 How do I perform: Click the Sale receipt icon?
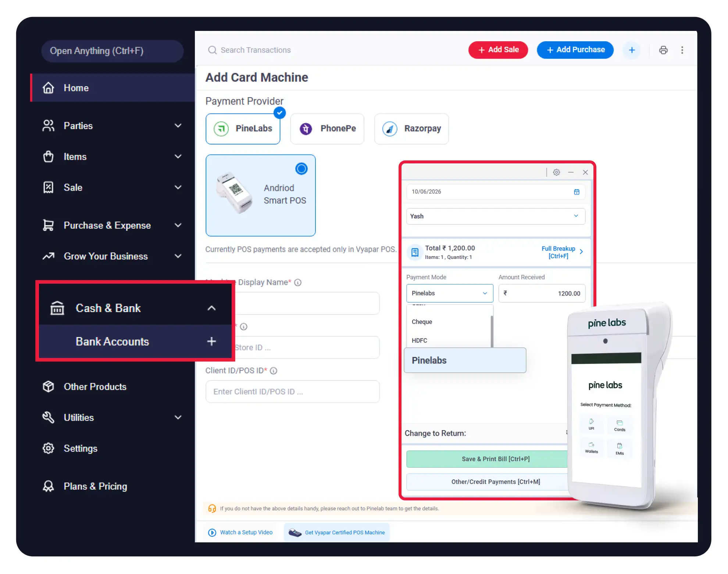click(48, 188)
